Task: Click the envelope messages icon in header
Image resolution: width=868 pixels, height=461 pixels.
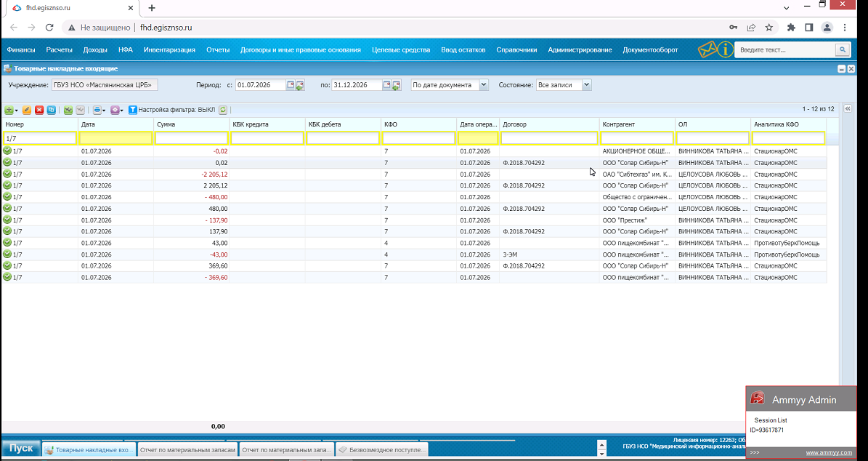Action: point(707,50)
